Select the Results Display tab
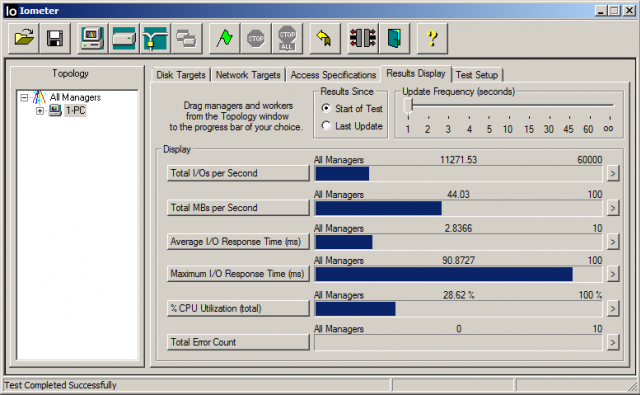Image resolution: width=640 pixels, height=395 pixels. (x=416, y=73)
